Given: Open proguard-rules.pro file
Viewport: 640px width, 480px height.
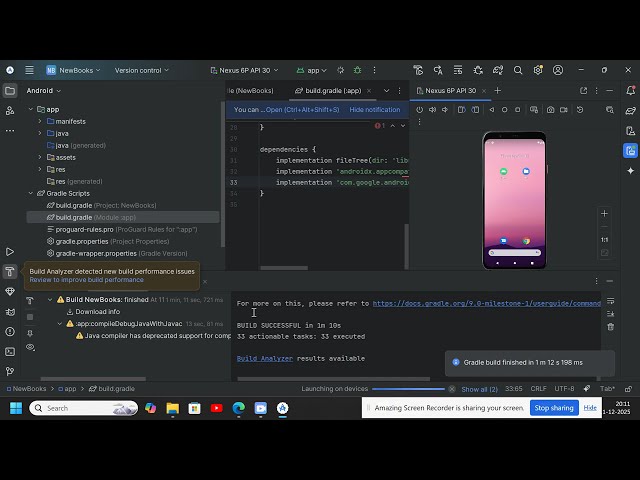Looking at the screenshot, I should [122, 229].
